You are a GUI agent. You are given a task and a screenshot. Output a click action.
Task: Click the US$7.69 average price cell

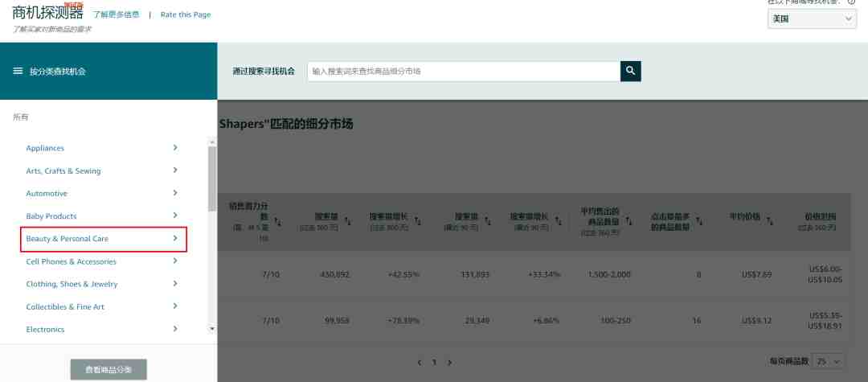point(757,274)
